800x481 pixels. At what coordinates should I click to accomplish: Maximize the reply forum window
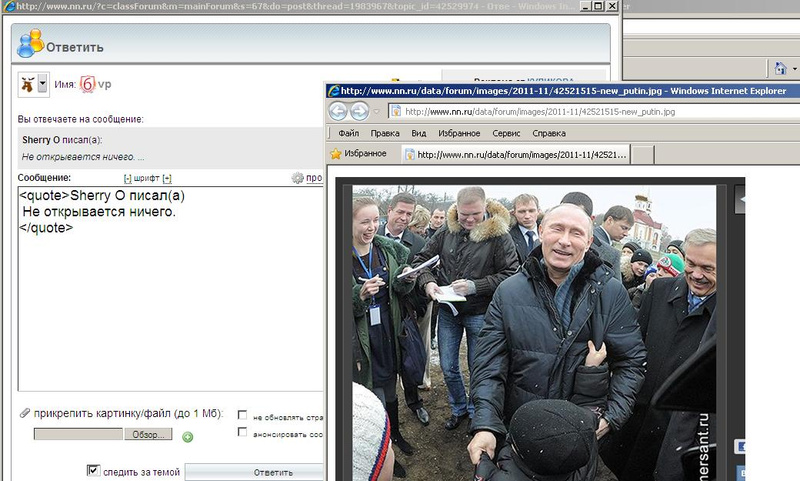pos(598,6)
